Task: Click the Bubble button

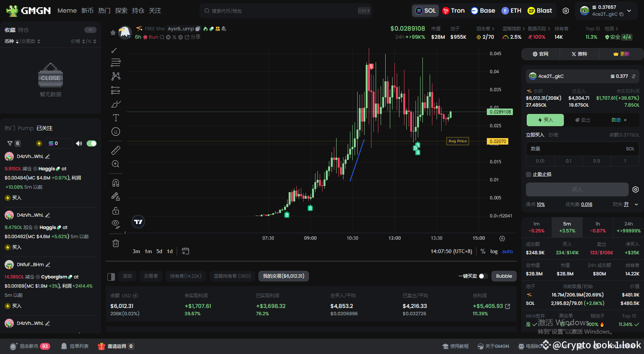Action: pos(504,276)
